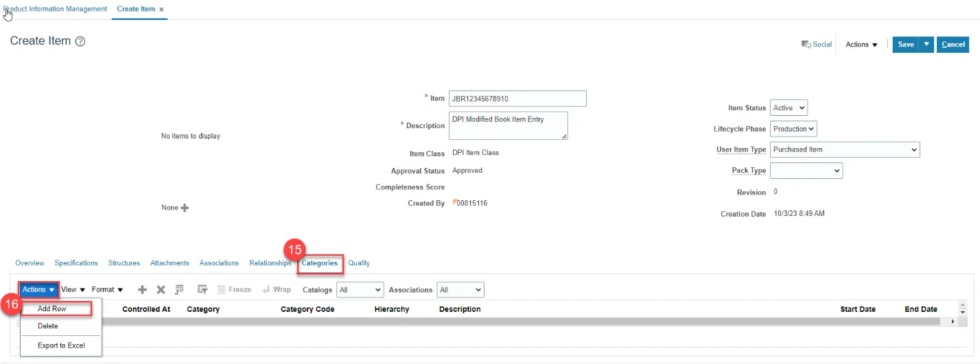
Task: Click the add row plus icon in table toolbar
Action: click(x=143, y=290)
